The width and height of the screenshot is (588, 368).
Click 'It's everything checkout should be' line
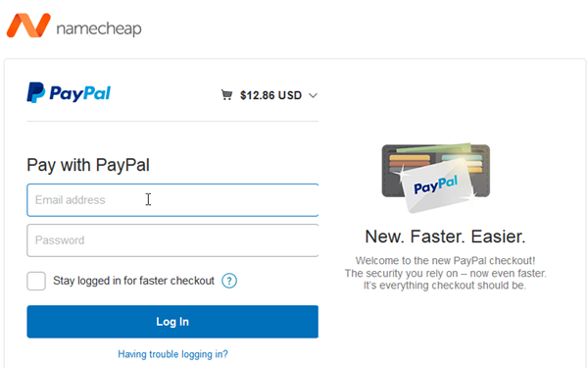point(445,286)
